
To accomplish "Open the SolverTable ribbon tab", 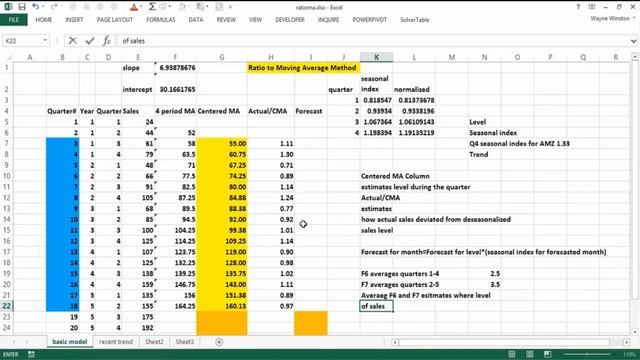I will 415,20.
